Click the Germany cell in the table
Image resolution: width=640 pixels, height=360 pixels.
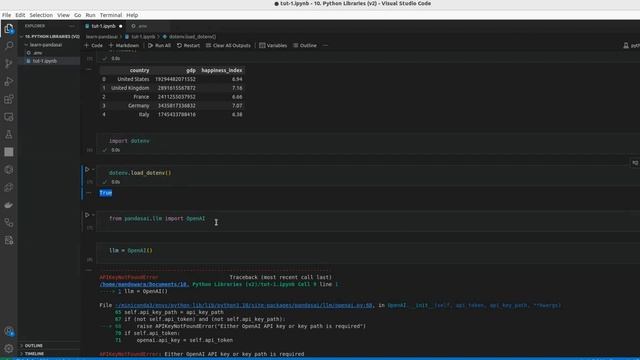click(138, 106)
